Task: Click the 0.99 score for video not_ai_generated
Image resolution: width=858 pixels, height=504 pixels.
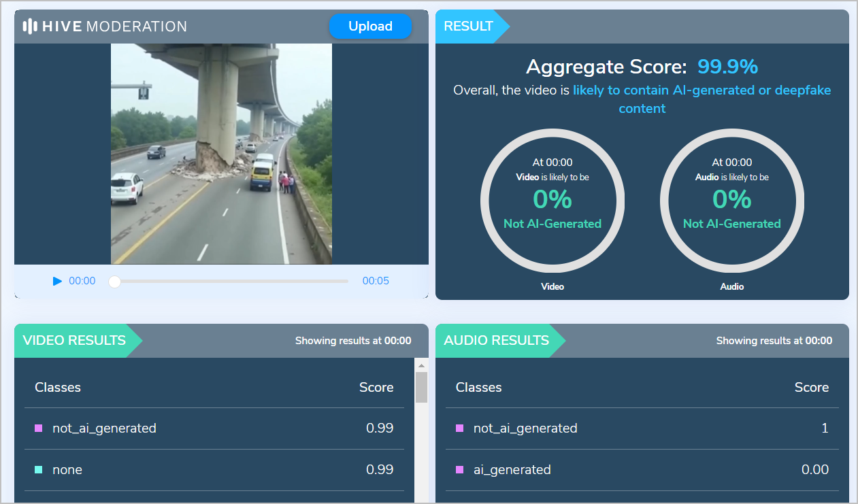Action: tap(380, 429)
